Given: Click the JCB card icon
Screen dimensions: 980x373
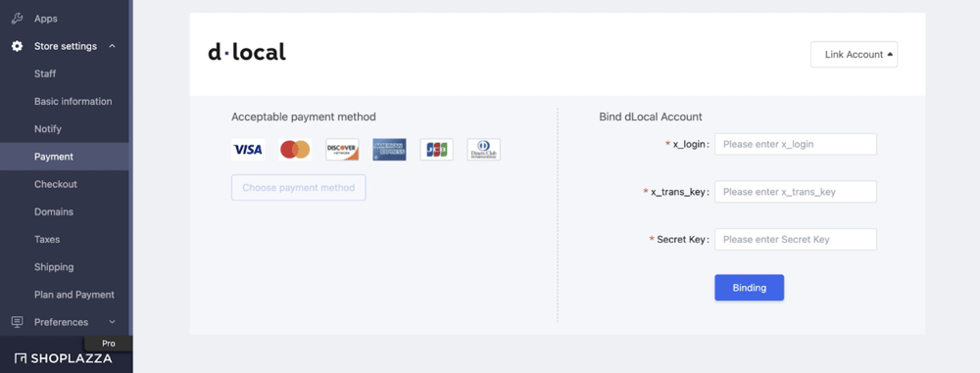Looking at the screenshot, I should [436, 150].
